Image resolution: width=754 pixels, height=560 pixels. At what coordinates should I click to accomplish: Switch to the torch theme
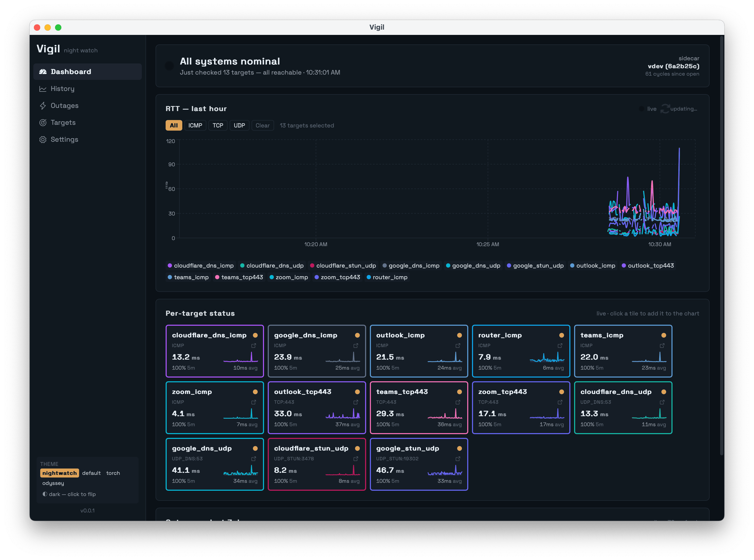[x=113, y=473]
